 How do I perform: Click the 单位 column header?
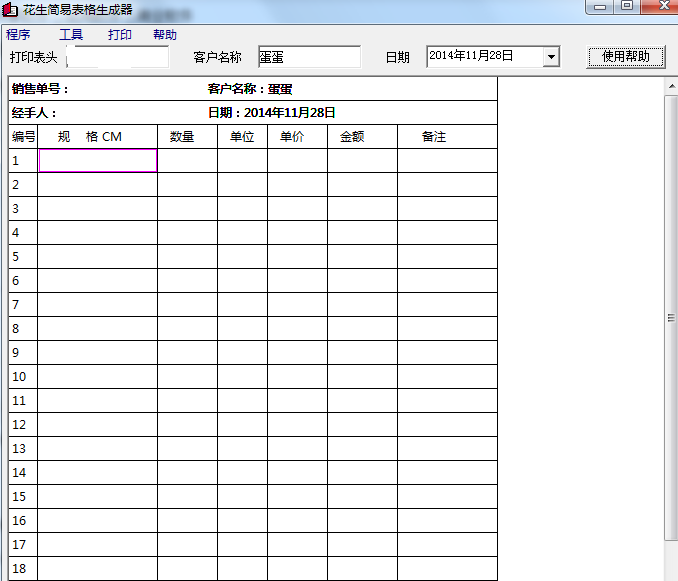click(243, 137)
